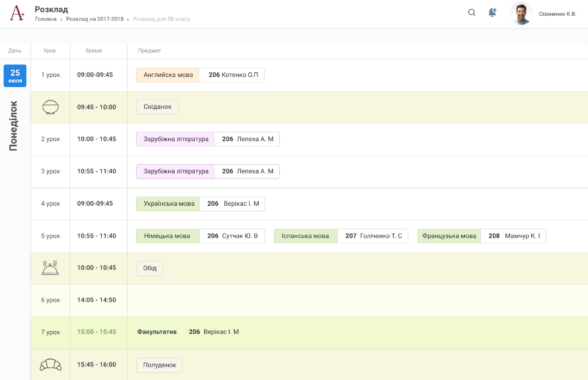
Task: Open notifications bell icon
Action: click(492, 13)
